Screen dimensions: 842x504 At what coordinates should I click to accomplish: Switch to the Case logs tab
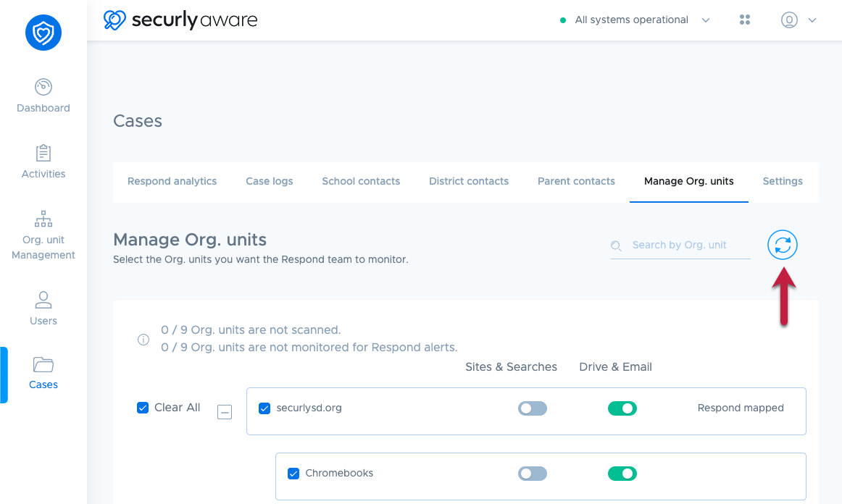click(x=270, y=182)
